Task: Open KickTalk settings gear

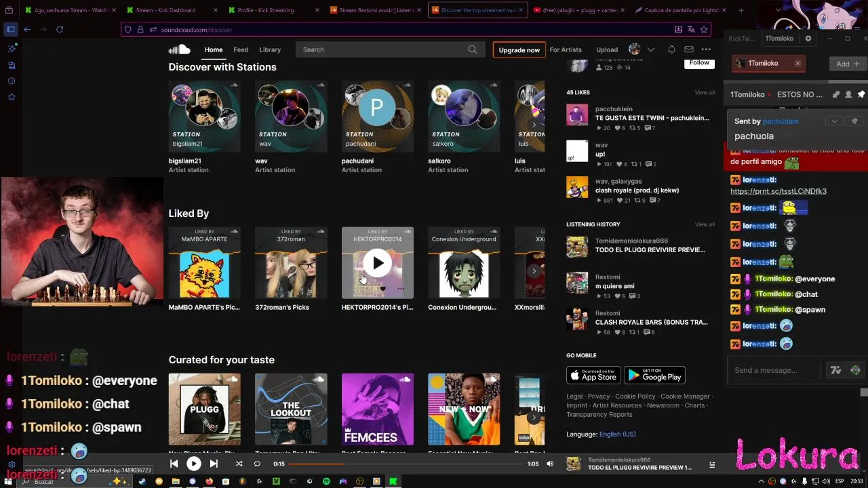Action: click(x=808, y=39)
